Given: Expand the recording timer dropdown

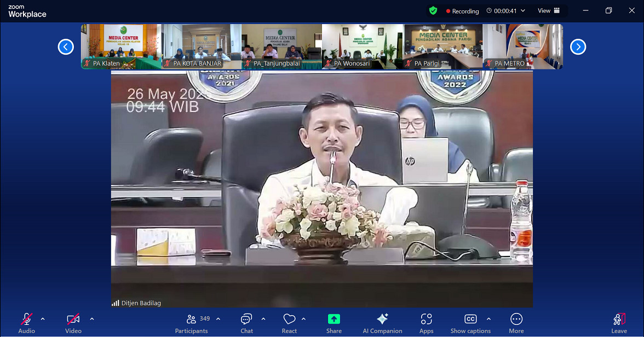Looking at the screenshot, I should 524,10.
